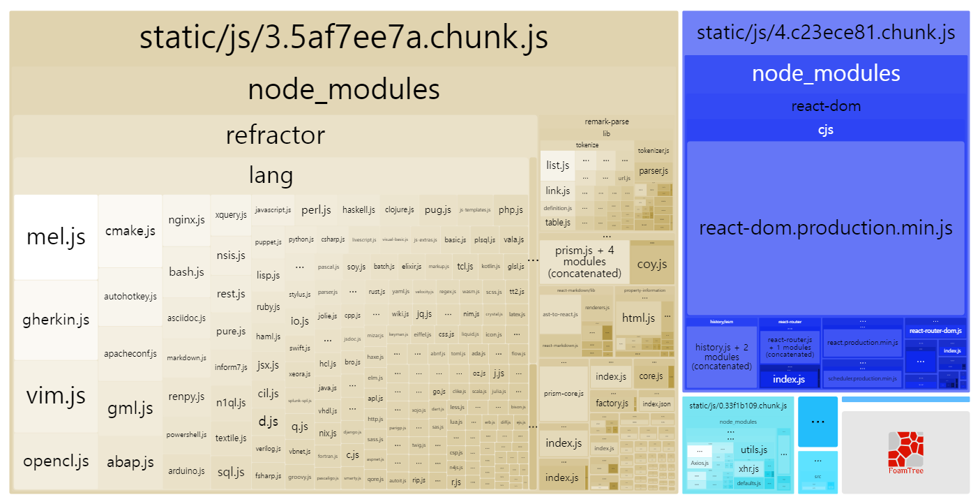Select the parser.js block

coord(654,170)
